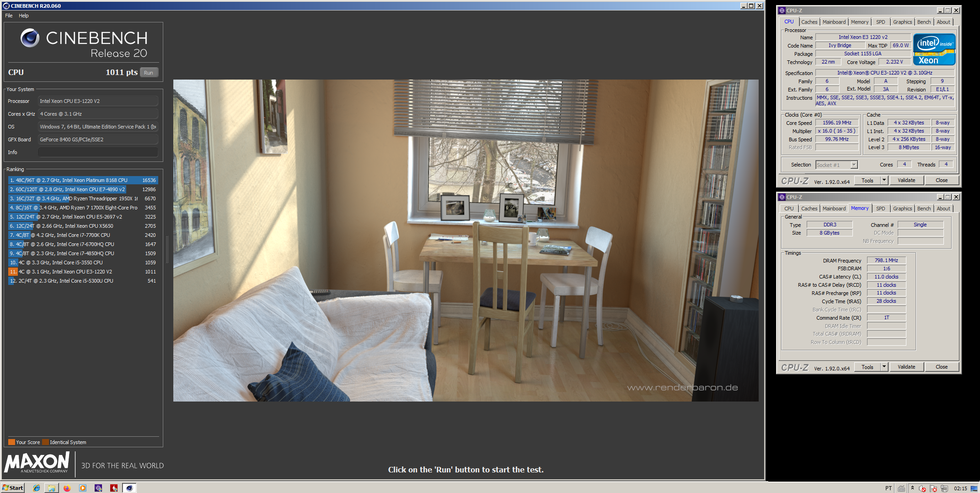The width and height of the screenshot is (980, 493).
Task: Select ranking row Intel Xeon CPU E7-4890 v2
Action: [83, 189]
